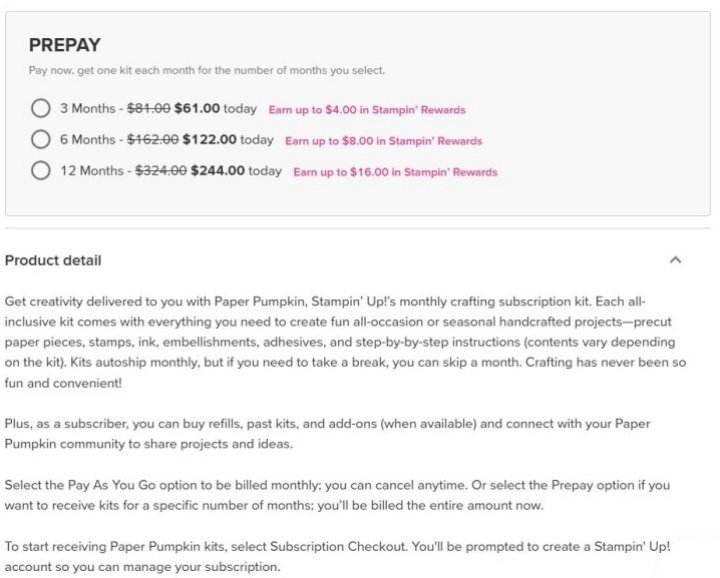
Task: Click the $244.00 discounted price
Action: [217, 171]
